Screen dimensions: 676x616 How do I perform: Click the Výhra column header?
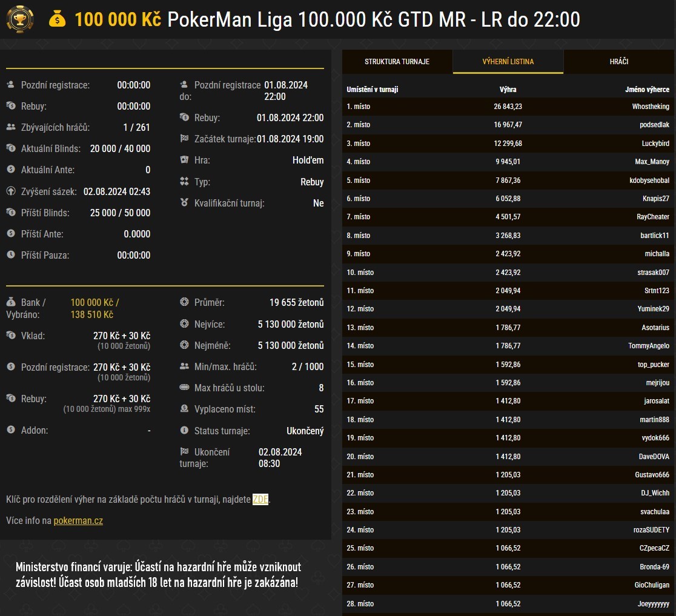[x=508, y=90]
